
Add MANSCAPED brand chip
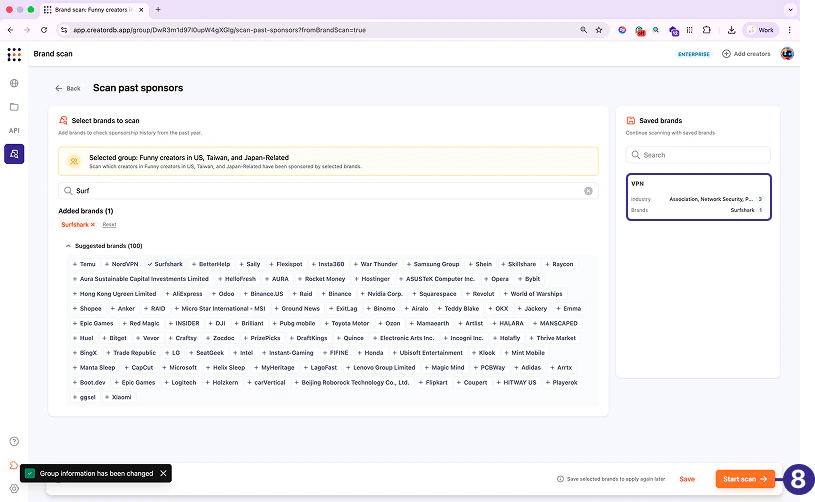pyautogui.click(x=555, y=323)
